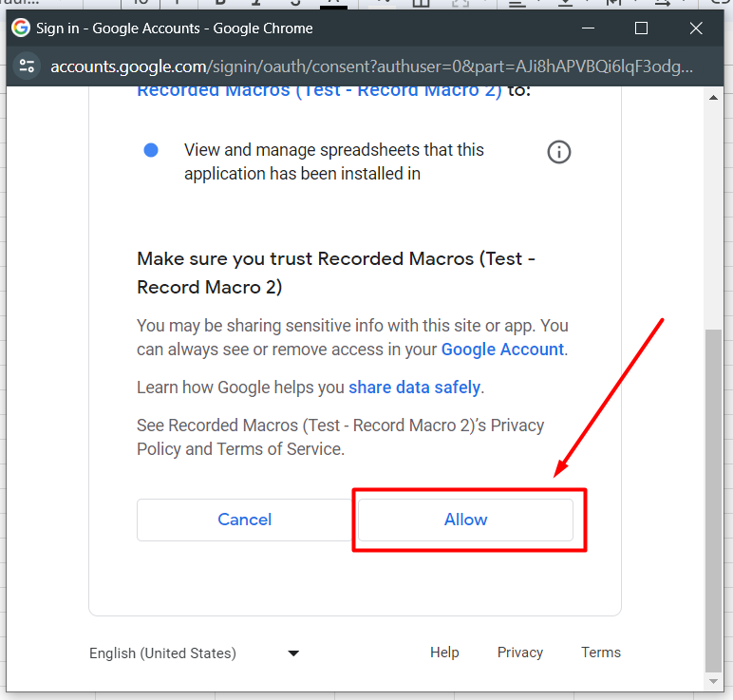Click the Cancel button
Viewport: 733px width, 700px height.
(x=244, y=520)
